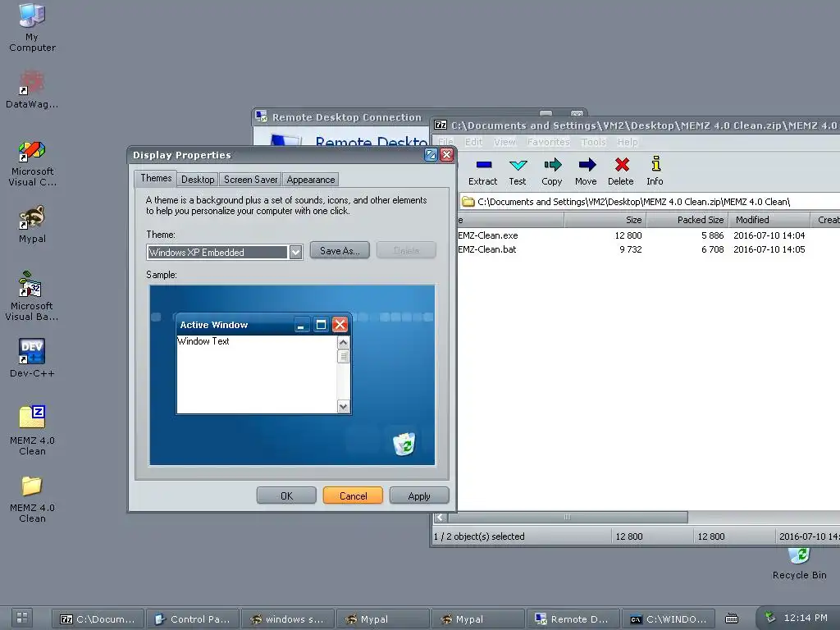Image resolution: width=840 pixels, height=630 pixels.
Task: Click Info in 7-Zip toolbar
Action: (655, 172)
